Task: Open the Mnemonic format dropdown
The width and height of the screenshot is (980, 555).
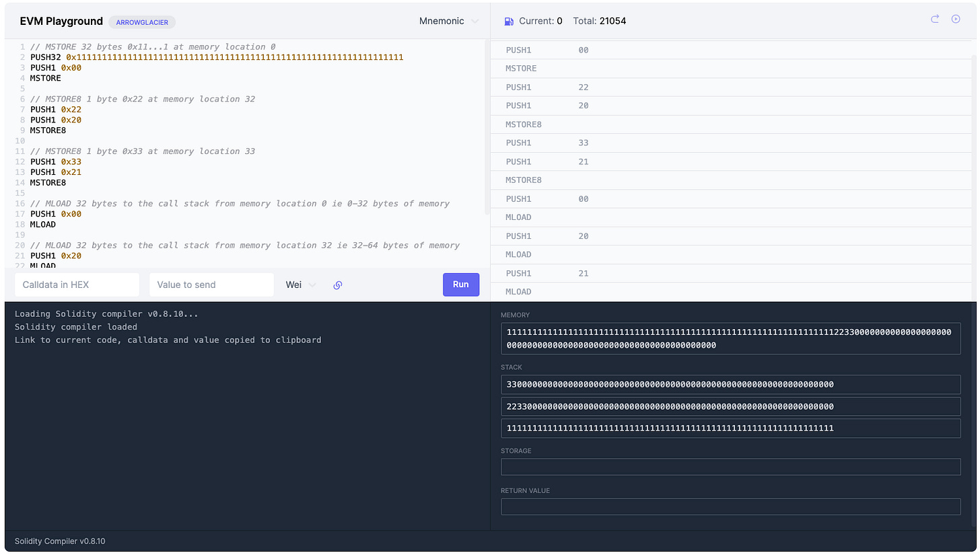Action: 450,21
